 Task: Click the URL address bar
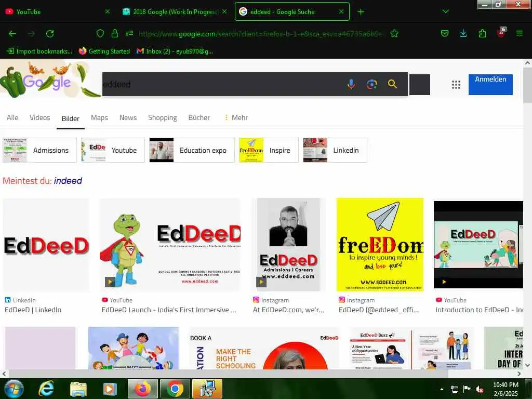click(260, 34)
